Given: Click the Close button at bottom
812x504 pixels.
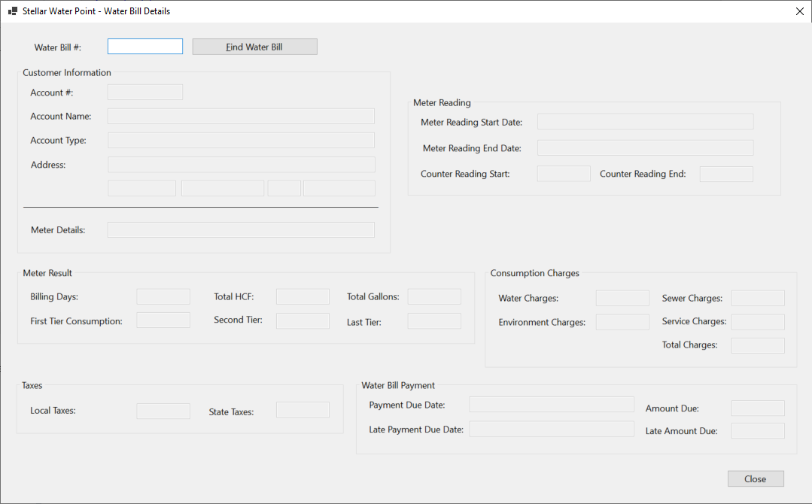Looking at the screenshot, I should click(756, 478).
